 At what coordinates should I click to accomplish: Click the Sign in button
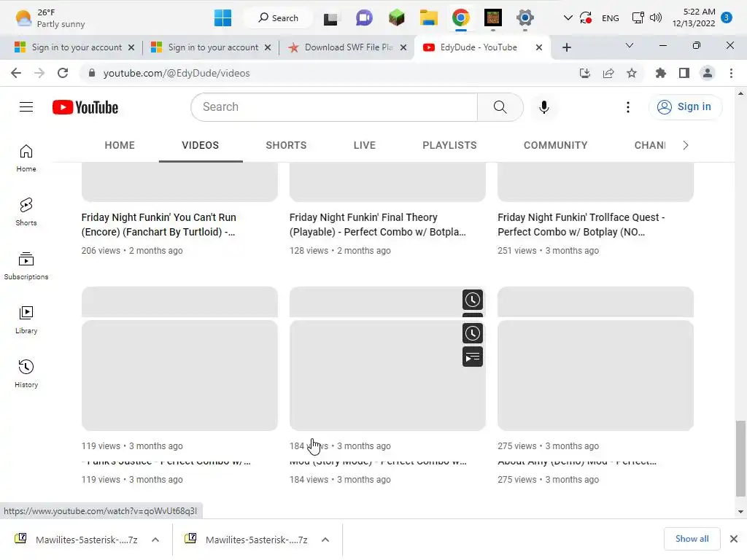[685, 106]
